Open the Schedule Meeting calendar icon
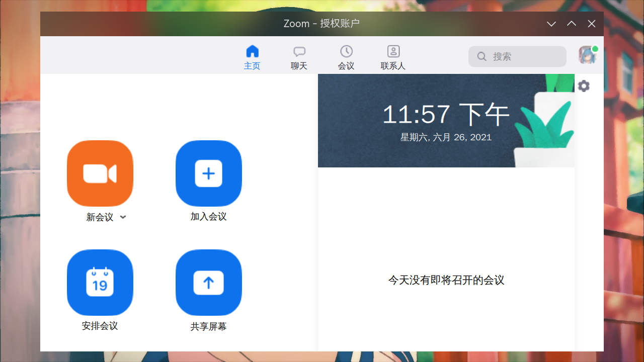The height and width of the screenshot is (362, 644). click(x=100, y=283)
